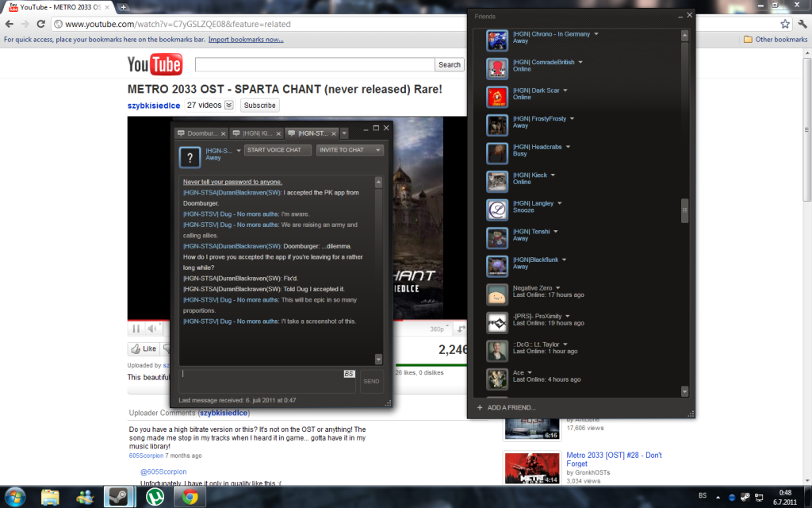Click Start Voice Chat button
812x508 pixels.
pos(278,150)
